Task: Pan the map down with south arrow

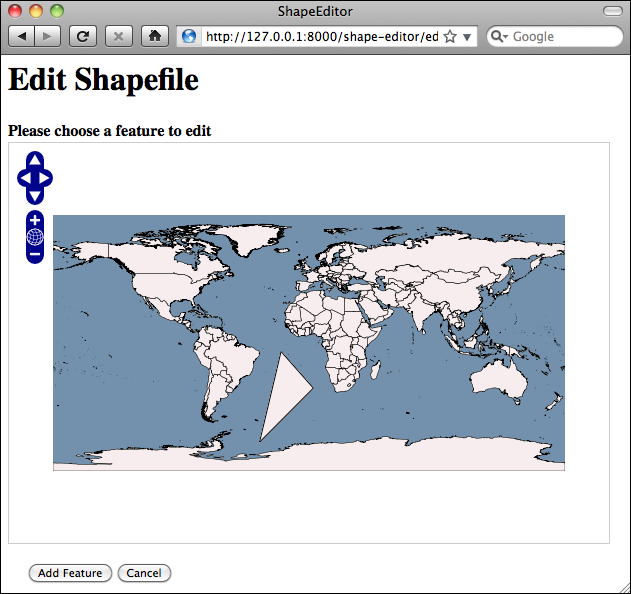Action: pyautogui.click(x=35, y=196)
